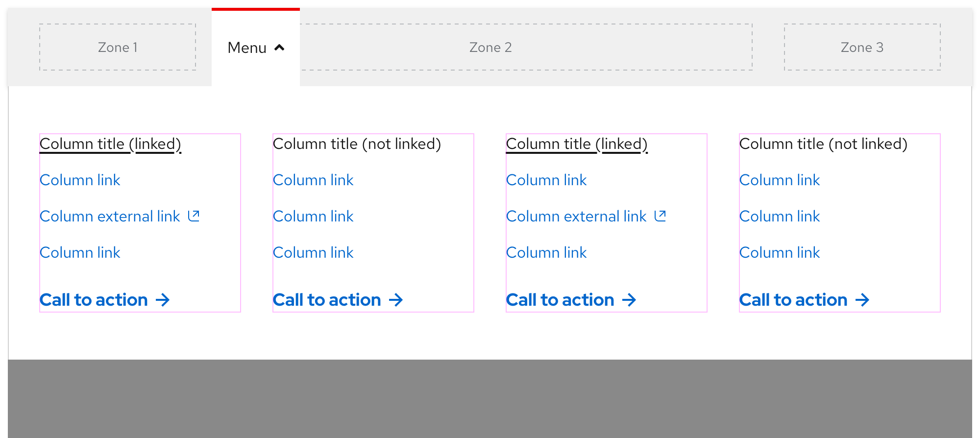Click the external link icon in first column
The height and width of the screenshot is (438, 980).
coord(194,216)
